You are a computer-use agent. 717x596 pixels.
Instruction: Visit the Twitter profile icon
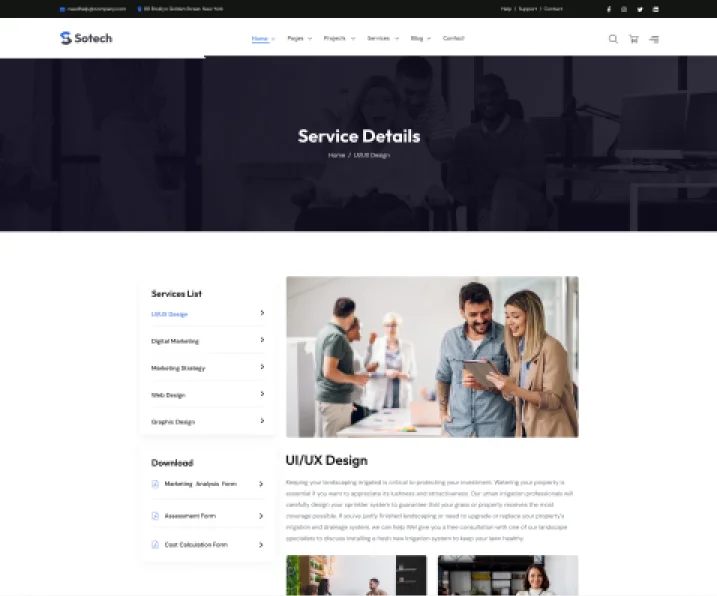[640, 9]
